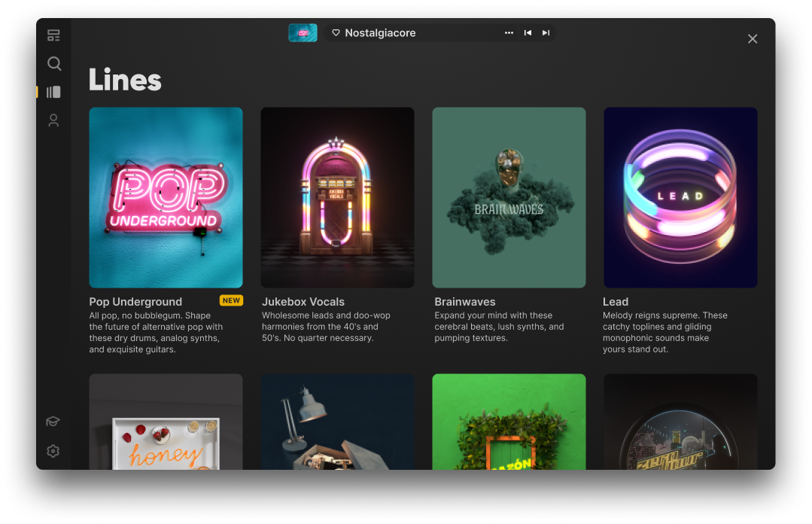
Task: Click the Jukebox Vocals title
Action: click(303, 302)
